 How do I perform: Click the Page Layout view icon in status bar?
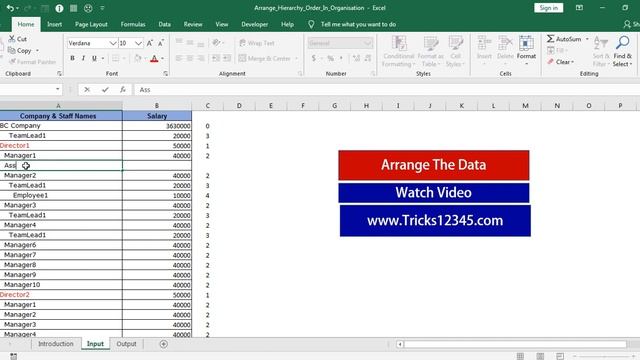[x=540, y=356]
